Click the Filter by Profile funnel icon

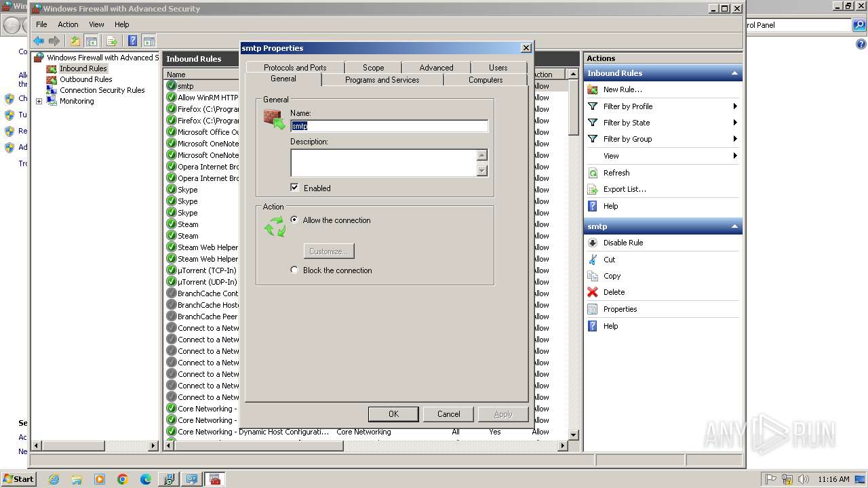click(x=593, y=106)
